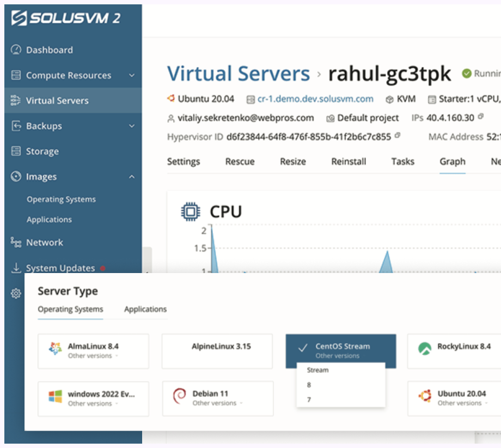501x448 pixels.
Task: Click the Backups icon in sidebar
Action: pos(16,126)
